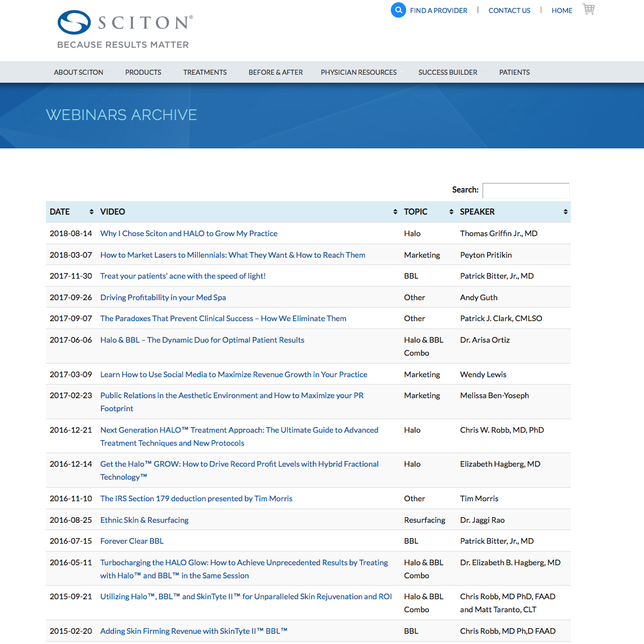The image size is (644, 644).
Task: Open Treatments menu
Action: (205, 72)
